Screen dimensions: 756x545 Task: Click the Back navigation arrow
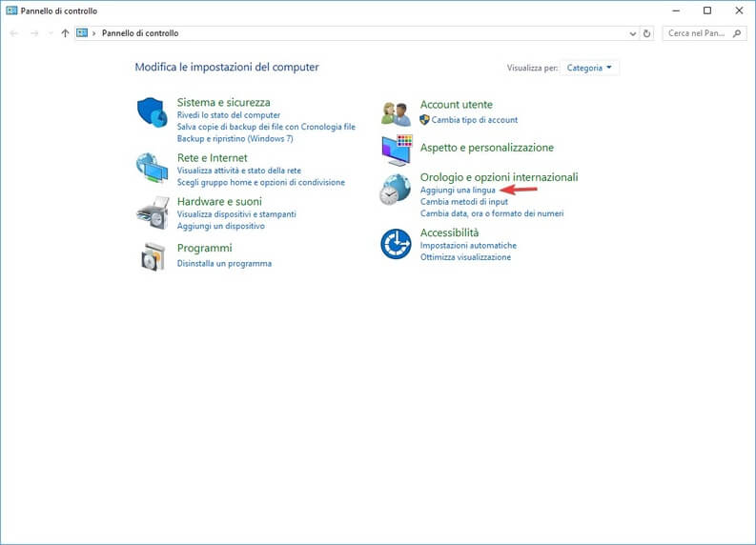[14, 33]
